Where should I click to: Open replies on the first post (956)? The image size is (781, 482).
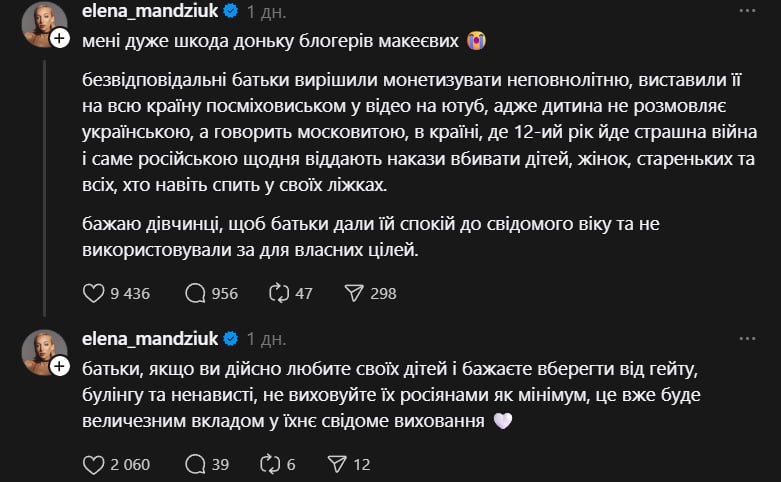(196, 293)
